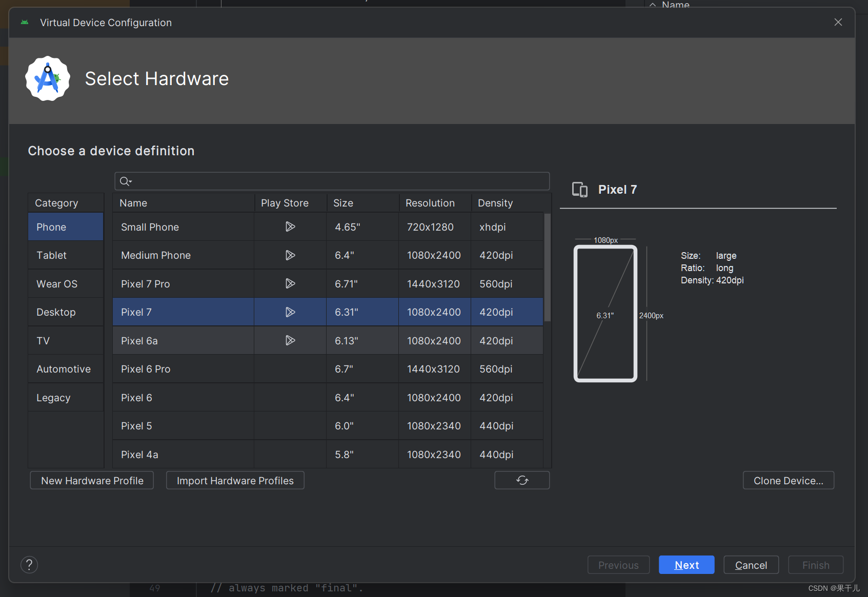
Task: Select the Wear OS category
Action: click(66, 284)
